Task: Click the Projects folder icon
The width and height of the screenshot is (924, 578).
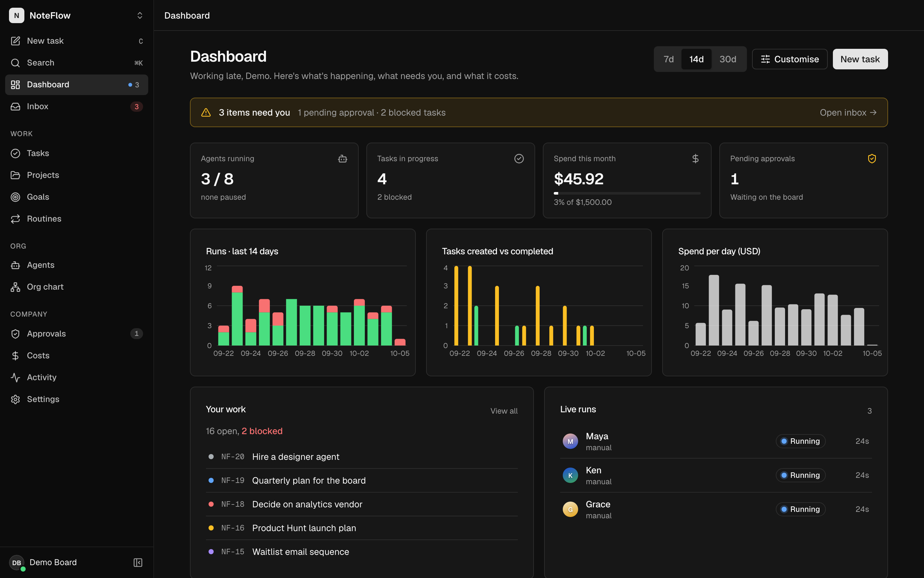Action: [15, 175]
